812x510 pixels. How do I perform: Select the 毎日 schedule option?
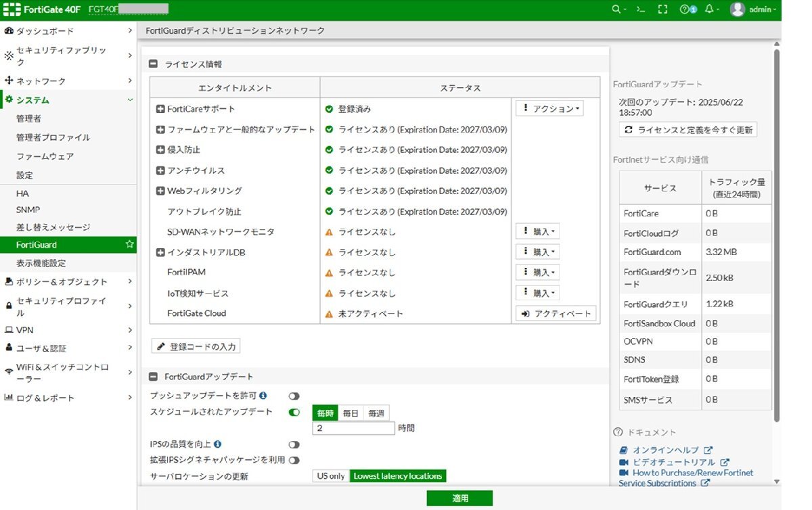351,413
